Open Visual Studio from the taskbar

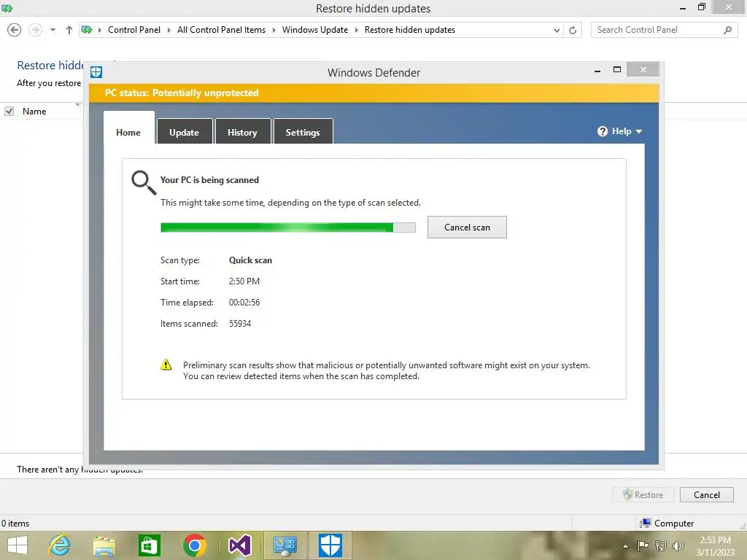click(239, 545)
